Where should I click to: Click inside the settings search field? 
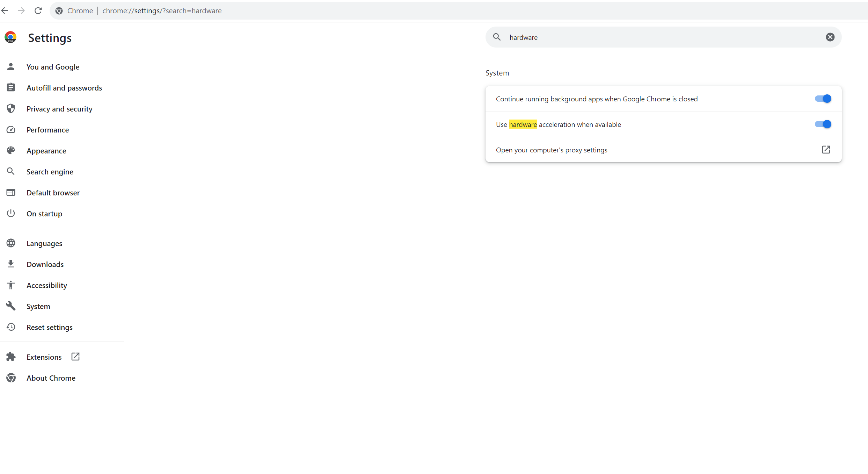[664, 37]
